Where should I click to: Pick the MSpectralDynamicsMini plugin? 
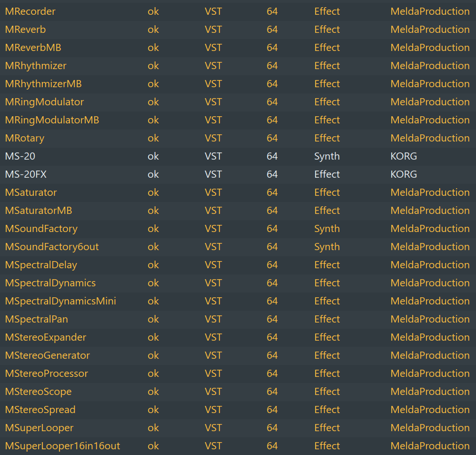click(x=60, y=301)
